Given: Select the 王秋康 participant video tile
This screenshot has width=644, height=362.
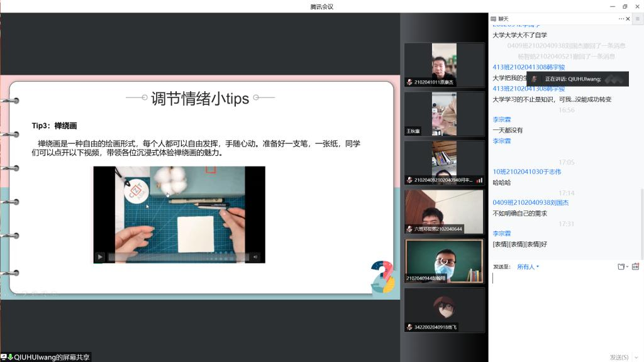Looking at the screenshot, I should (x=444, y=113).
